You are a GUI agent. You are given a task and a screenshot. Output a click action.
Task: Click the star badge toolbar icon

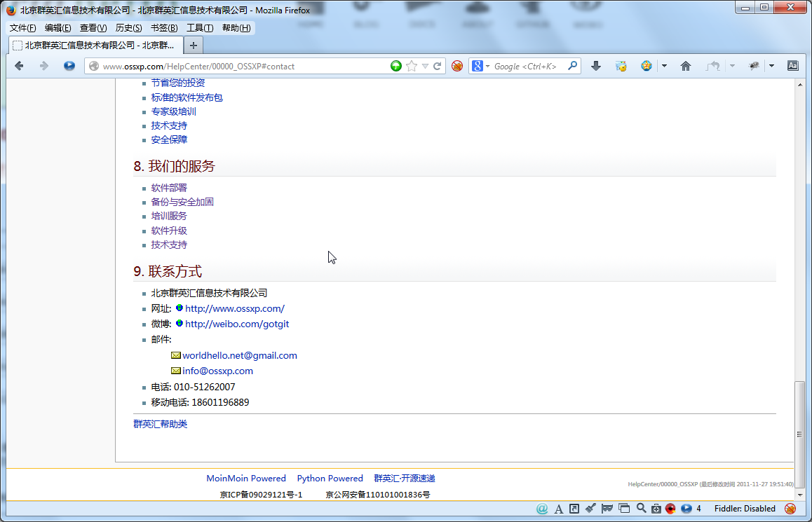pyautogui.click(x=647, y=66)
